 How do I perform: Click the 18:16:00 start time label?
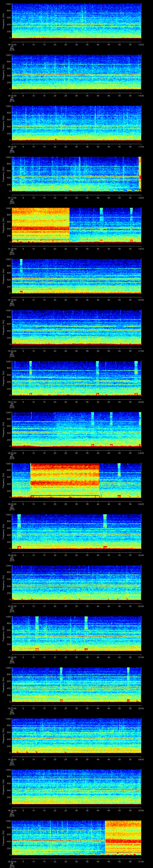[12, 147]
